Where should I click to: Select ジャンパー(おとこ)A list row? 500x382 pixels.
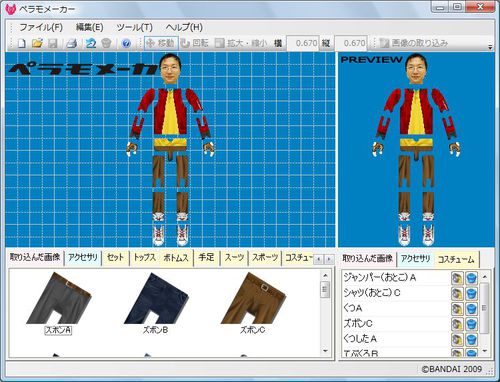click(395, 278)
